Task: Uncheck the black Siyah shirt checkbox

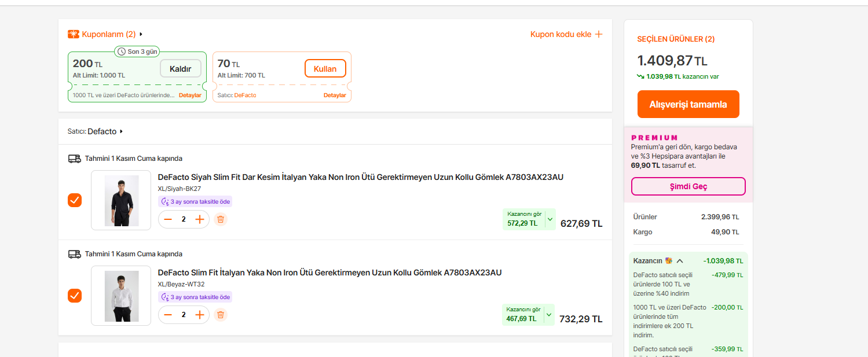Action: tap(75, 200)
